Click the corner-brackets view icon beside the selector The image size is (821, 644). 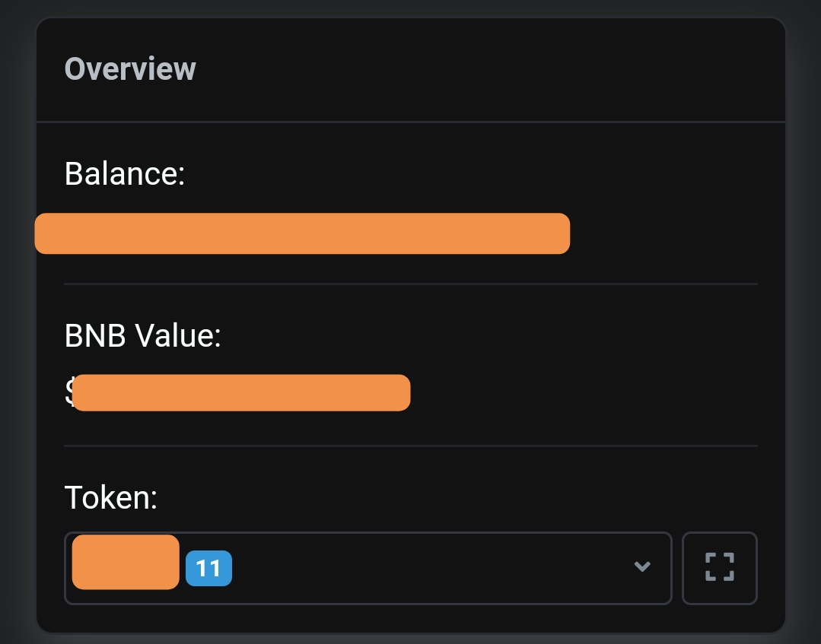(719, 567)
